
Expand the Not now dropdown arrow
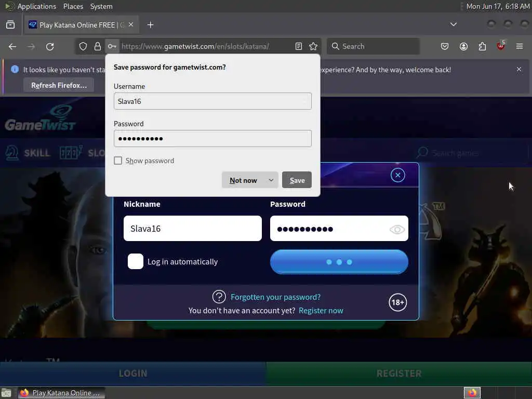(x=271, y=180)
